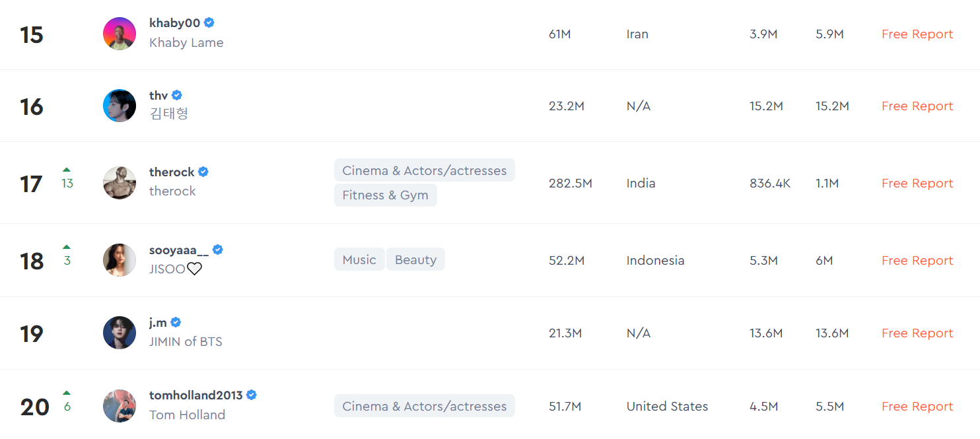
Task: Click j.m's verified checkmark icon
Action: pyautogui.click(x=176, y=322)
